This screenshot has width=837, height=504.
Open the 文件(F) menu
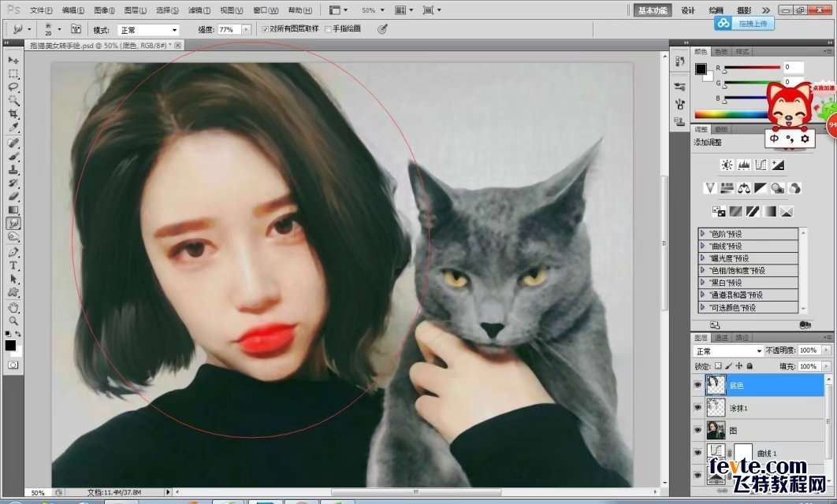(x=41, y=10)
